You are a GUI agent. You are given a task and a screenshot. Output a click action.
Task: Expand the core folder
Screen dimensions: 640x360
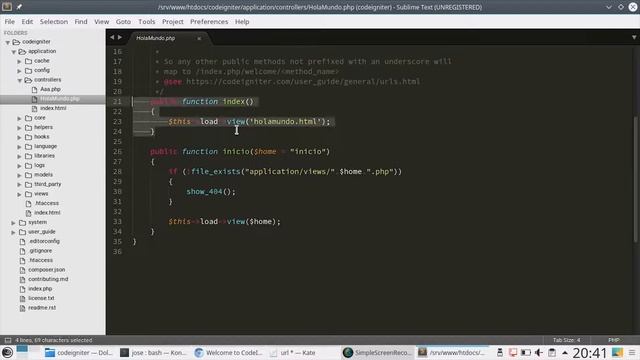point(19,118)
